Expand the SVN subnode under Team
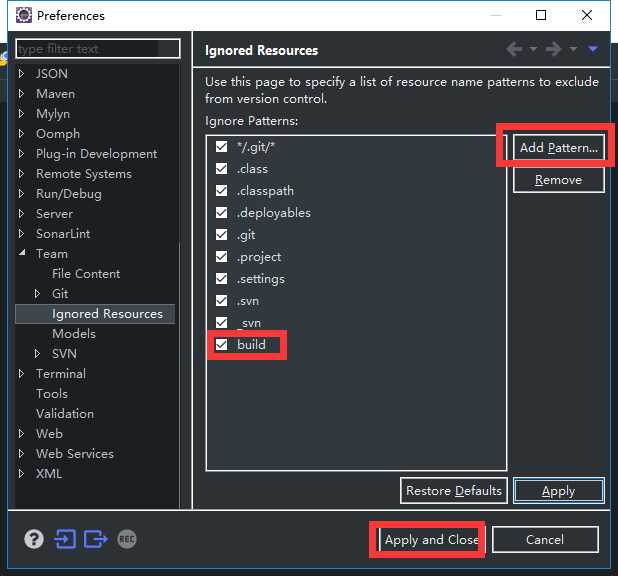 pos(37,353)
